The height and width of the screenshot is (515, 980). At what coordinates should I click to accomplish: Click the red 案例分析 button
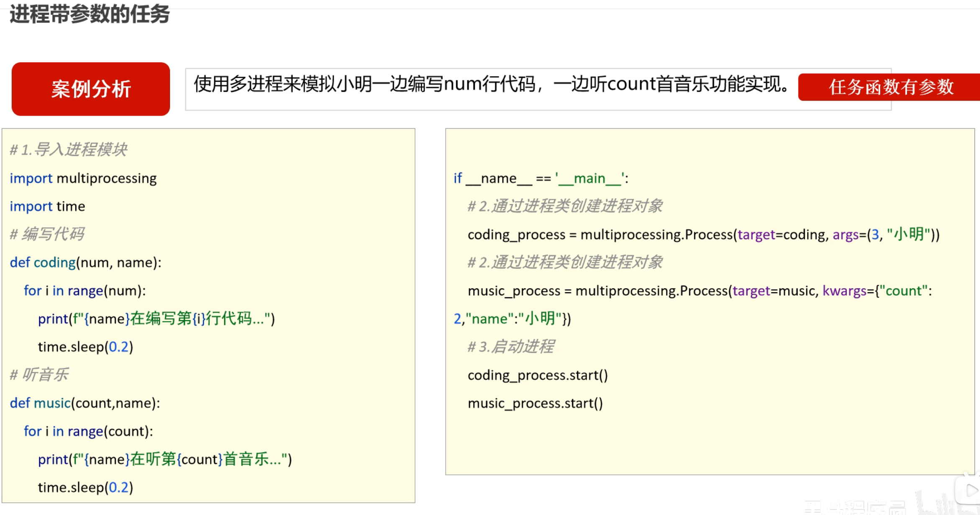[91, 89]
